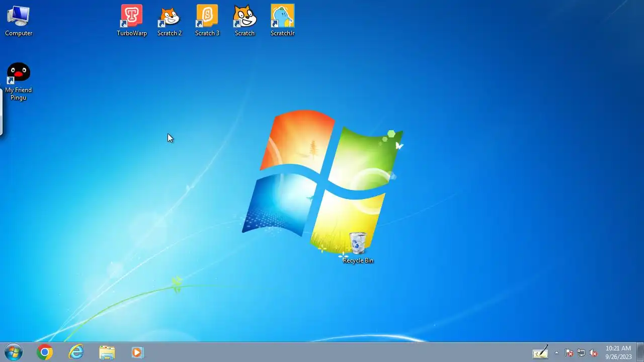Open Windows Media Player from taskbar
The image size is (644, 362).
pos(137,352)
